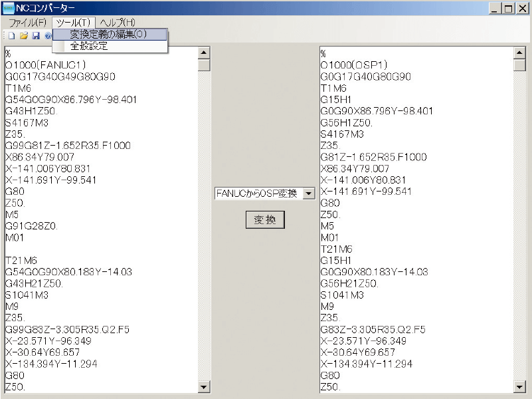Open the ヘルプ(H) menu

coord(117,21)
